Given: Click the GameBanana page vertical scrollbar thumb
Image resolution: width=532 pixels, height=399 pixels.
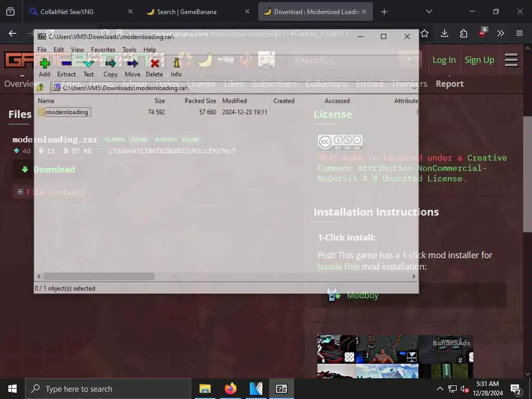Looking at the screenshot, I should pos(527,175).
